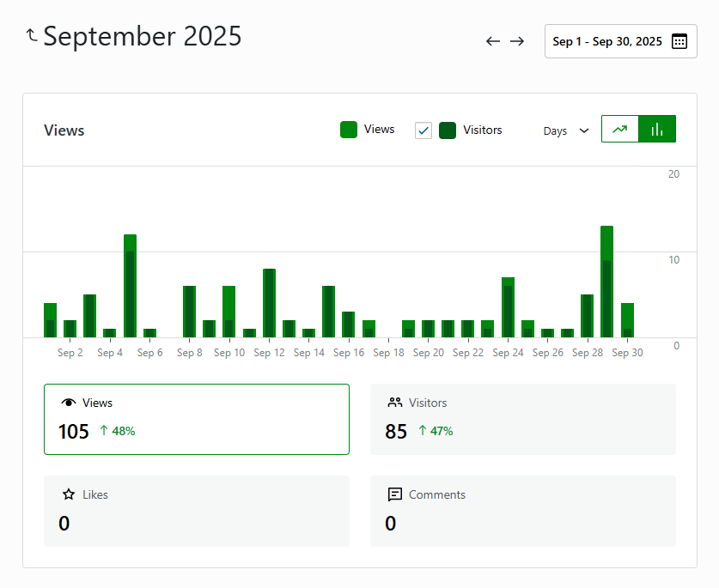
Task: Go to next month with right arrow
Action: (517, 41)
